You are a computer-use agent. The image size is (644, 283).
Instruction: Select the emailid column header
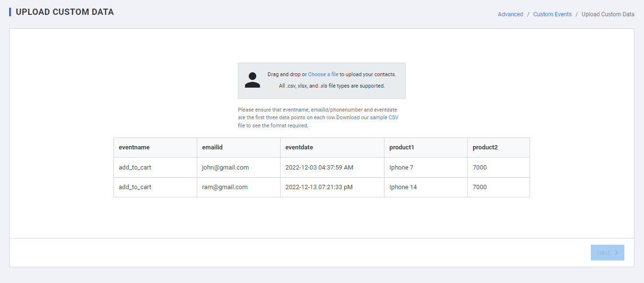[212, 147]
